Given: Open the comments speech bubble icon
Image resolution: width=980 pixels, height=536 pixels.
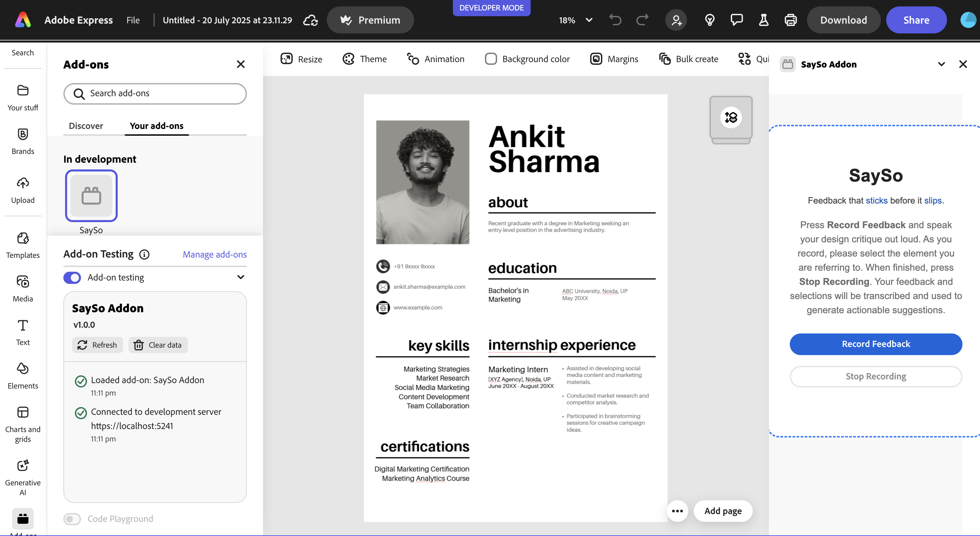Looking at the screenshot, I should click(x=737, y=20).
